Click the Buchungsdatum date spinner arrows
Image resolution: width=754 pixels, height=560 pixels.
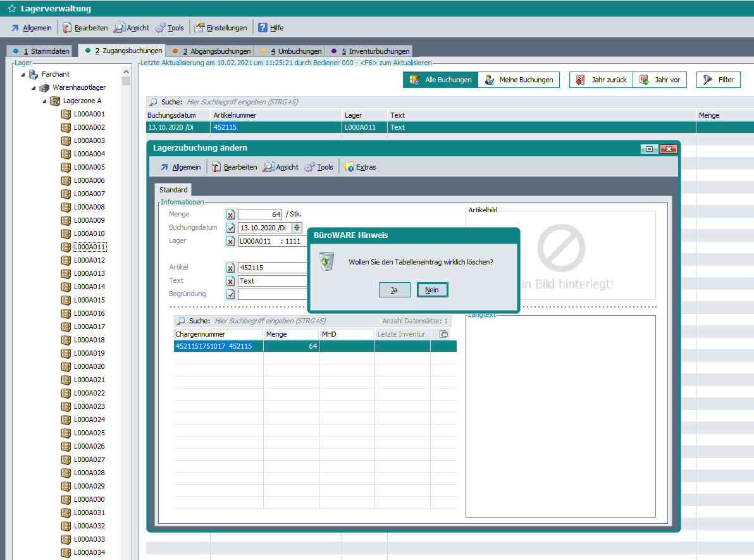(297, 228)
